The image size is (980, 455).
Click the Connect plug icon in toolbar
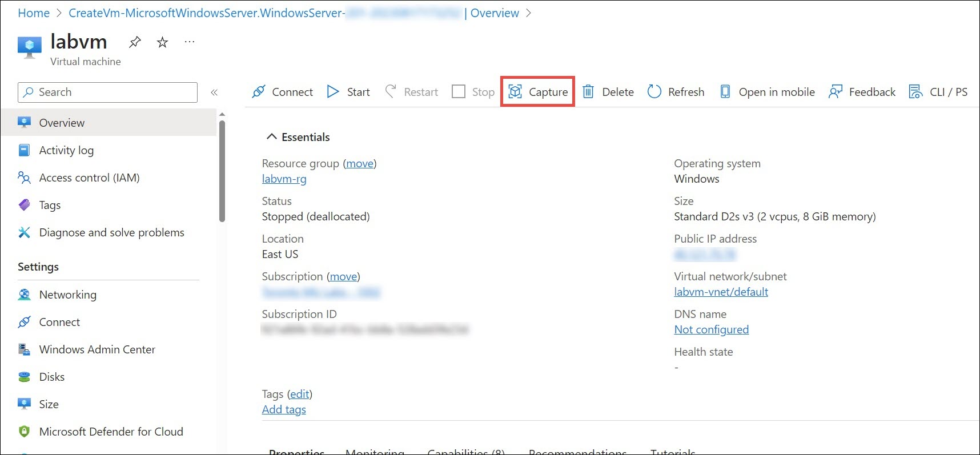coord(259,91)
